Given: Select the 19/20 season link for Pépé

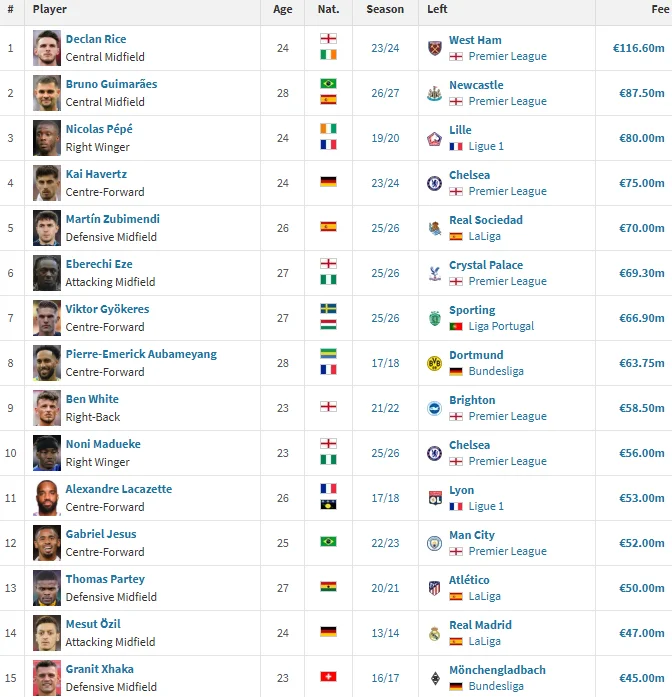Looking at the screenshot, I should [x=385, y=138].
